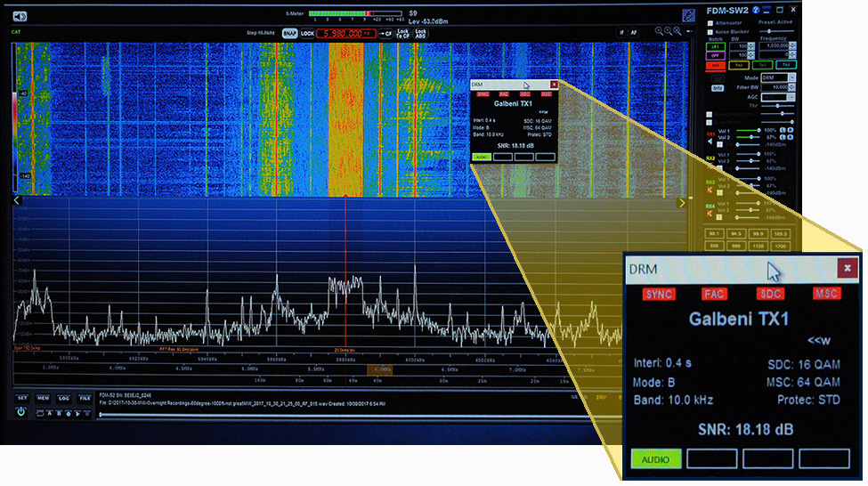Click the green AUDIO button in DRM window
The width and height of the screenshot is (868, 486).
pyautogui.click(x=656, y=458)
